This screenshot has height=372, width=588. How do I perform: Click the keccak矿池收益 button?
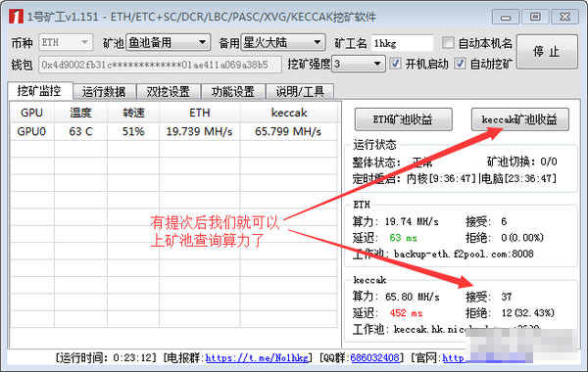(519, 119)
